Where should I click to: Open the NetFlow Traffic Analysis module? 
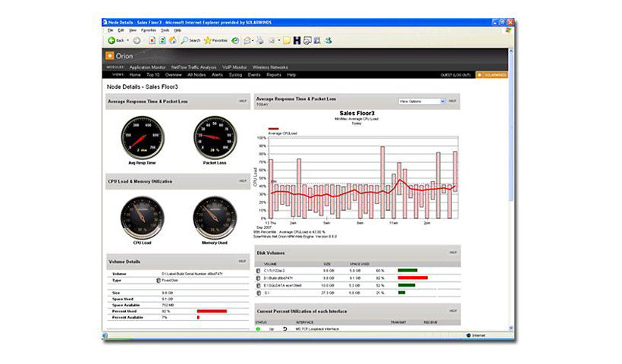click(191, 67)
